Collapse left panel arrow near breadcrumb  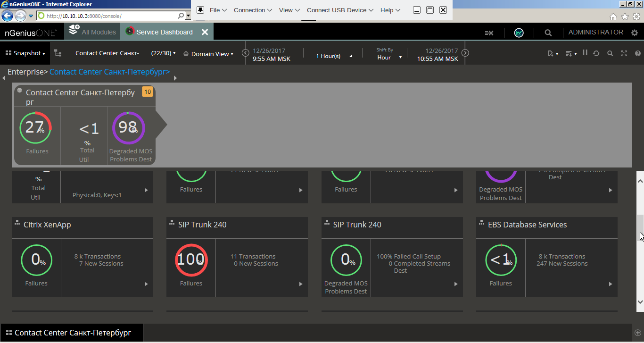4,78
